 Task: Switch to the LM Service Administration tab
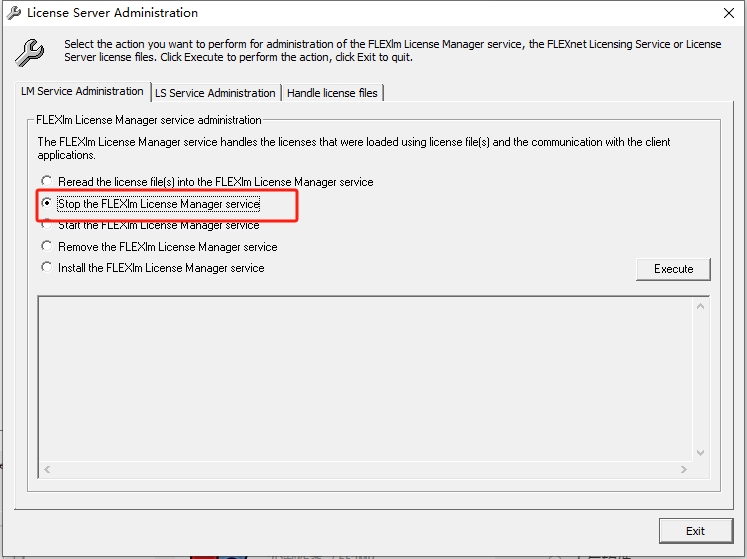click(83, 91)
